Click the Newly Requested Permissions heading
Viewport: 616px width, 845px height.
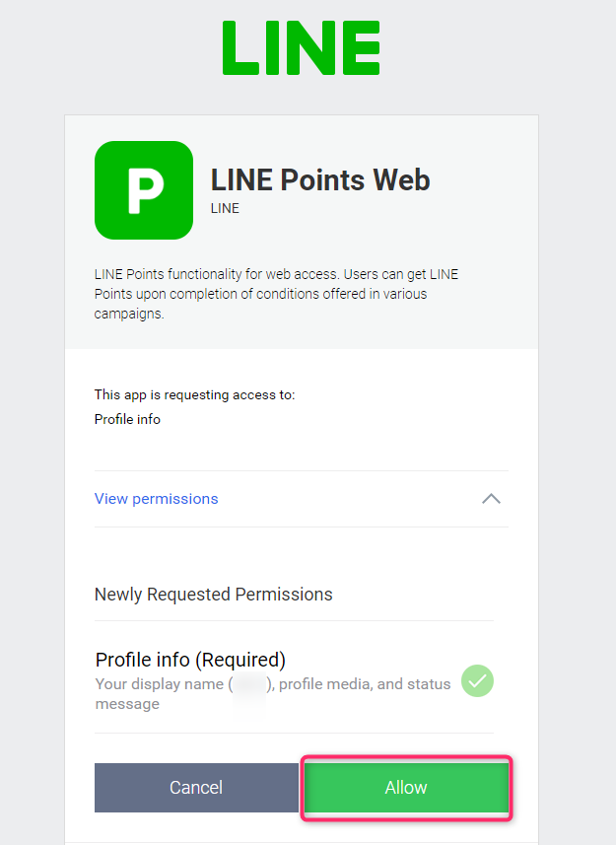pyautogui.click(x=214, y=595)
